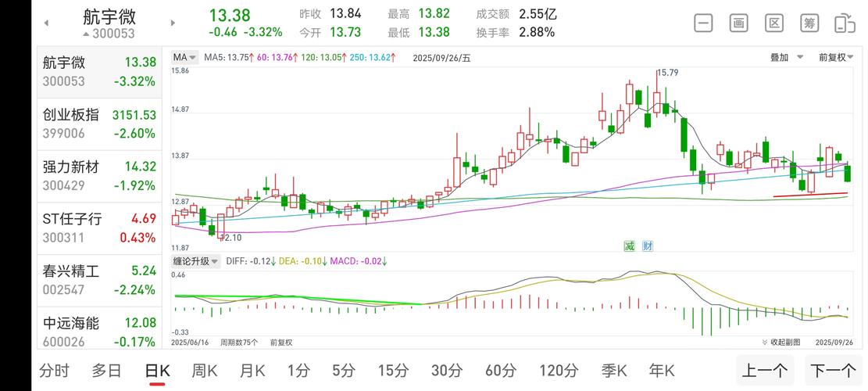Open the MA indicator dropdown

[x=185, y=57]
